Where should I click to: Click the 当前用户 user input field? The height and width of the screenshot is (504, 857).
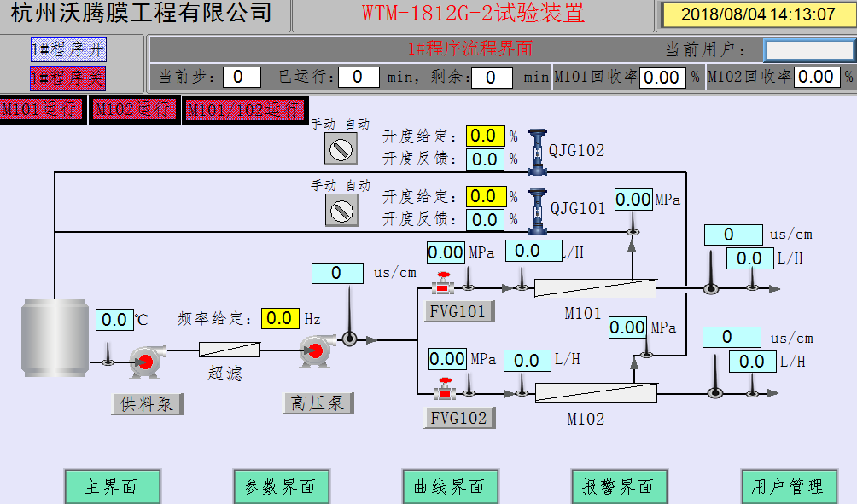(x=807, y=49)
